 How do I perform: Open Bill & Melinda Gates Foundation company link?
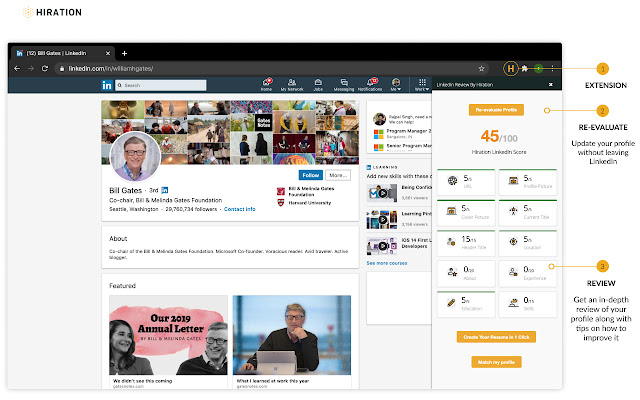click(306, 191)
